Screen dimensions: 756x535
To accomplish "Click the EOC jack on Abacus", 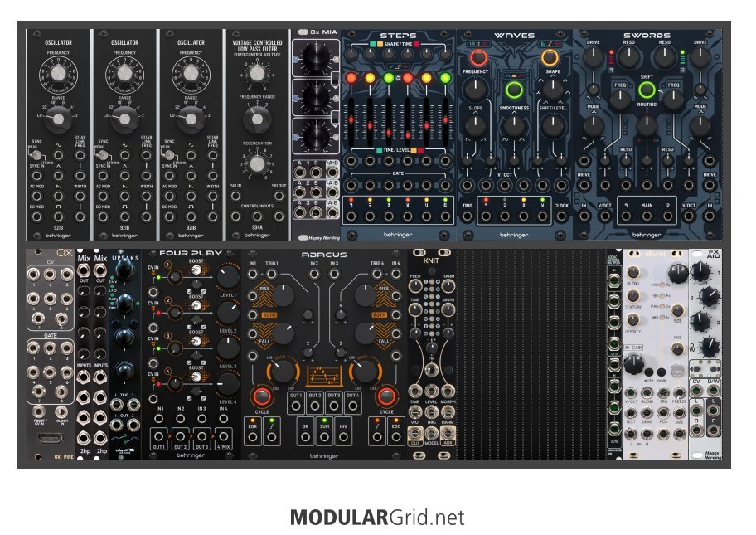I will coord(395,438).
